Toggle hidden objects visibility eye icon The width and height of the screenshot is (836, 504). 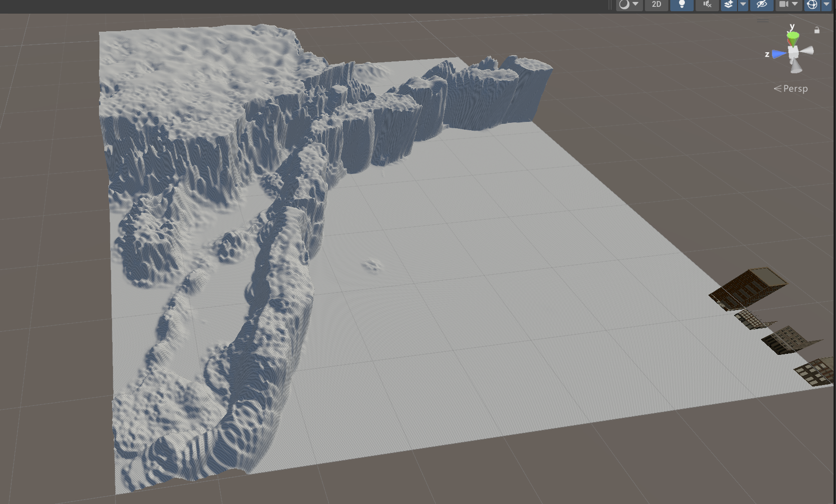click(761, 4)
